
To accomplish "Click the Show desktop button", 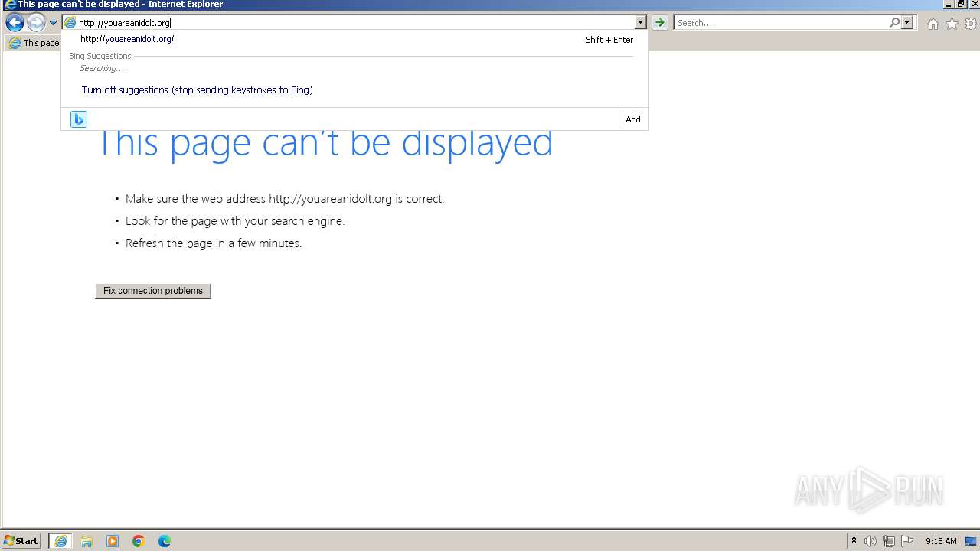I will (x=971, y=541).
